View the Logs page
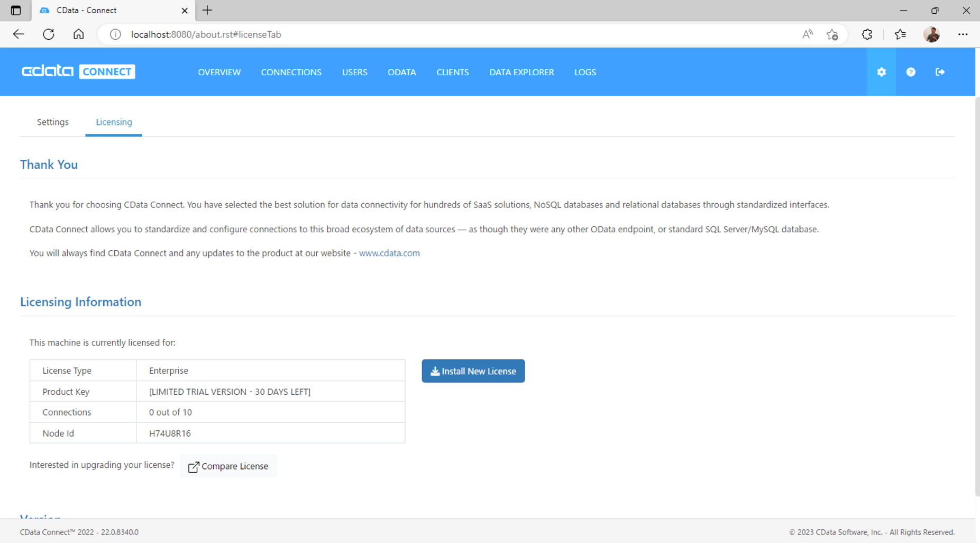The height and width of the screenshot is (543, 980). click(585, 72)
